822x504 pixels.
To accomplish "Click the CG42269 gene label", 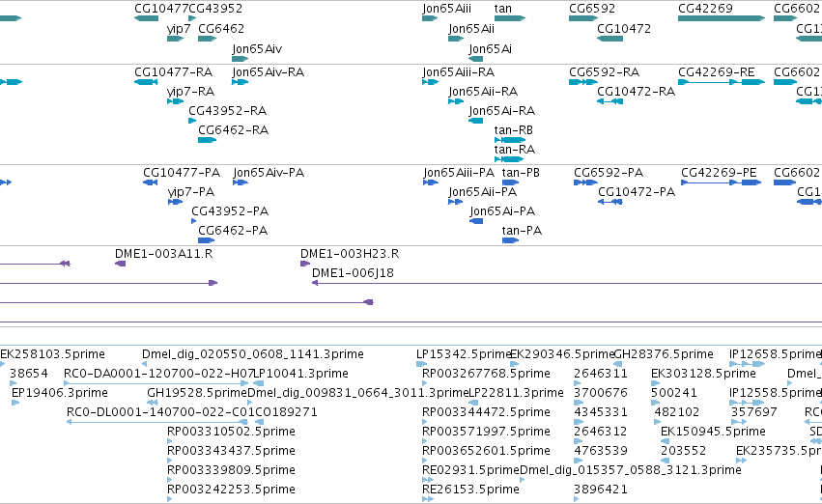I will 705,9.
